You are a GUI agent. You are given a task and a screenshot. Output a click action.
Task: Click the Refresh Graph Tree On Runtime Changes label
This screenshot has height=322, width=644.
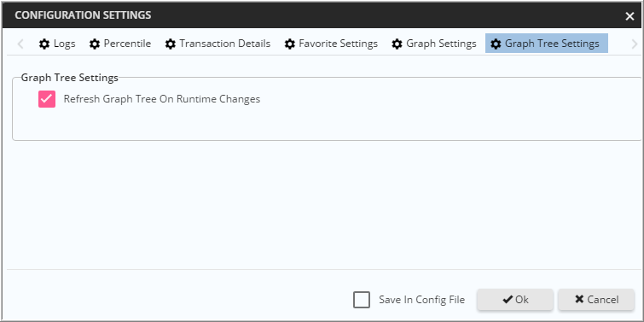point(162,99)
